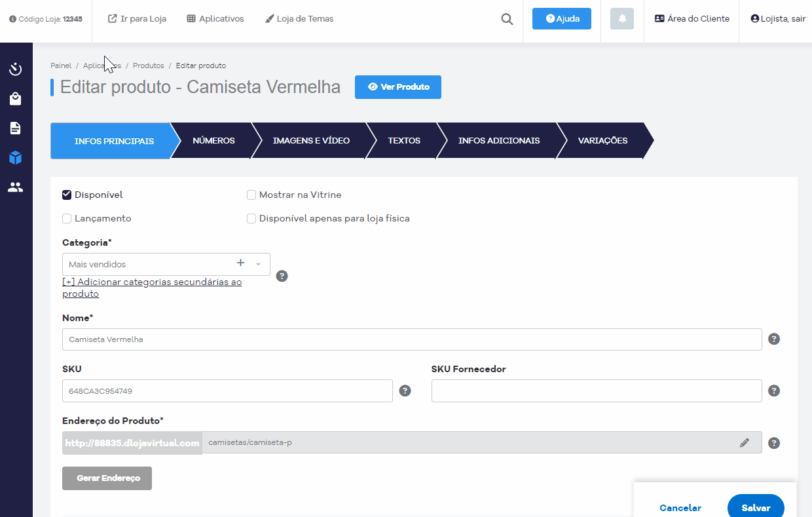The image size is (812, 517).
Task: Open the customers people sidebar icon
Action: 16,187
